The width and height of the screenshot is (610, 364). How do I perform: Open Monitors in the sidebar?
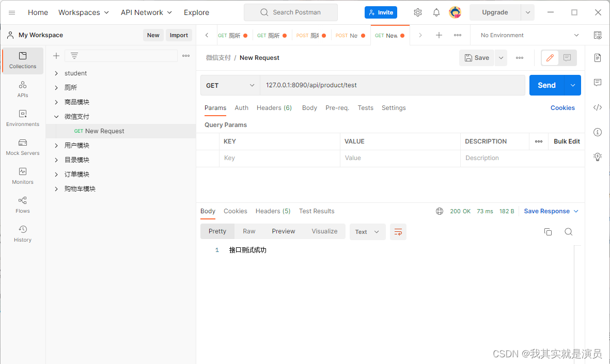point(23,176)
